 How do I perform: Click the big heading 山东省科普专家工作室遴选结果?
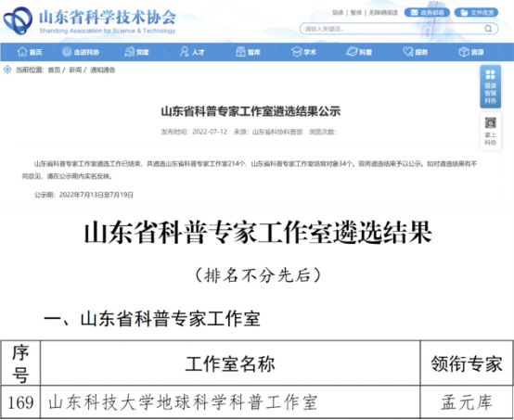click(x=258, y=233)
